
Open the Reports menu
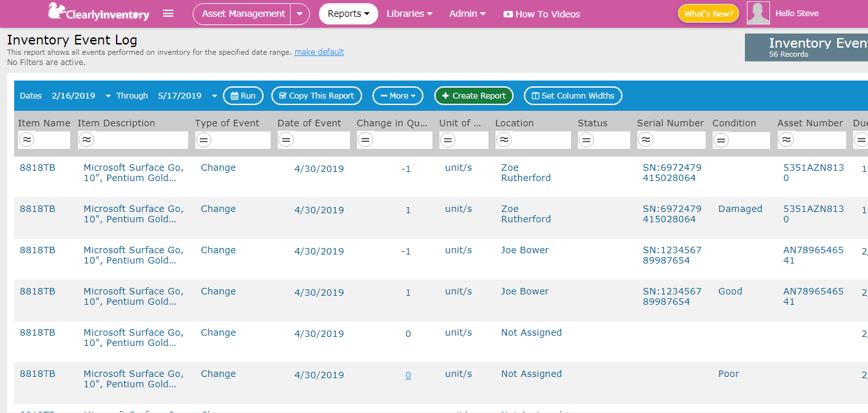pyautogui.click(x=348, y=14)
